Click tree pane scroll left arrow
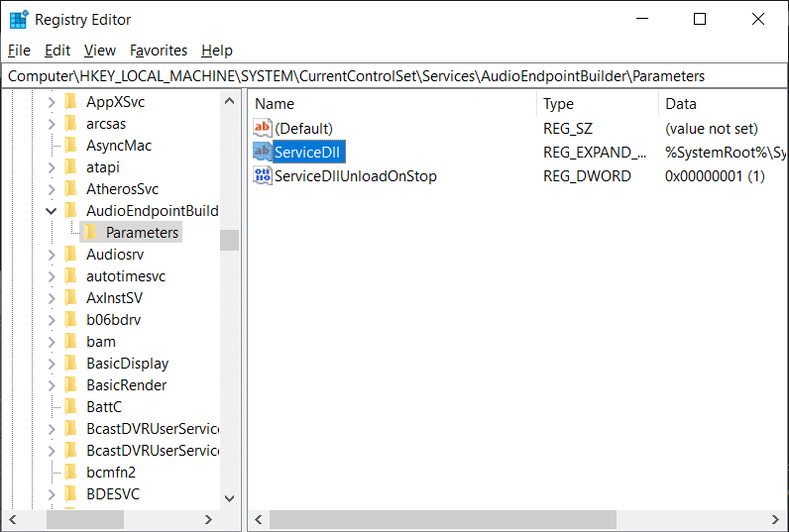The height and width of the screenshot is (532, 789). (13, 519)
